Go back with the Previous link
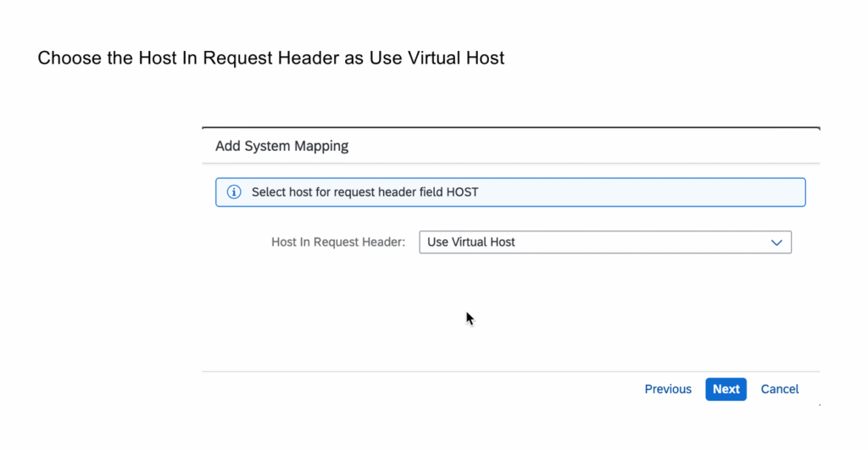This screenshot has height=450, width=868. 668,389
